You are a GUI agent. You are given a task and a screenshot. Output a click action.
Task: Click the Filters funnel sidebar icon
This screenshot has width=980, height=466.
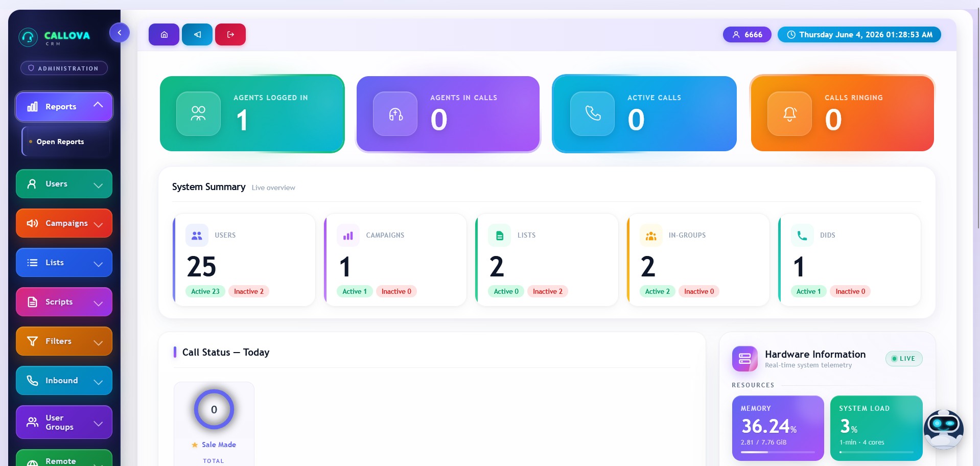pos(32,341)
